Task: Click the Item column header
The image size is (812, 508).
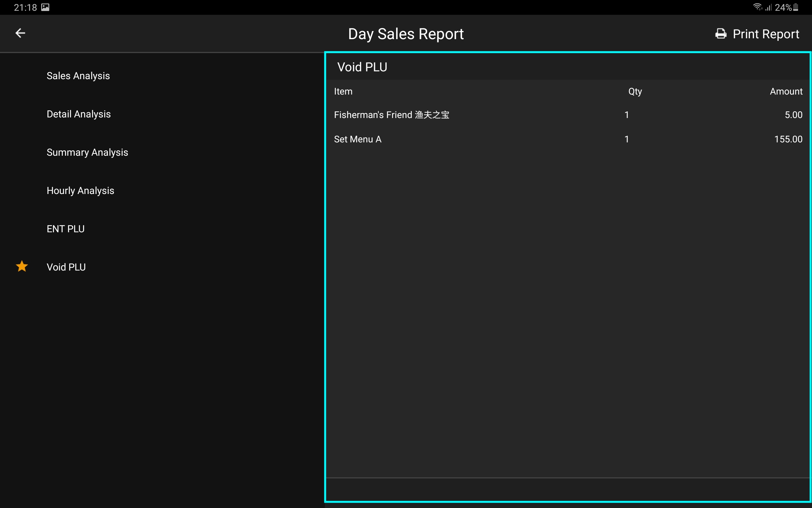Action: pos(343,91)
